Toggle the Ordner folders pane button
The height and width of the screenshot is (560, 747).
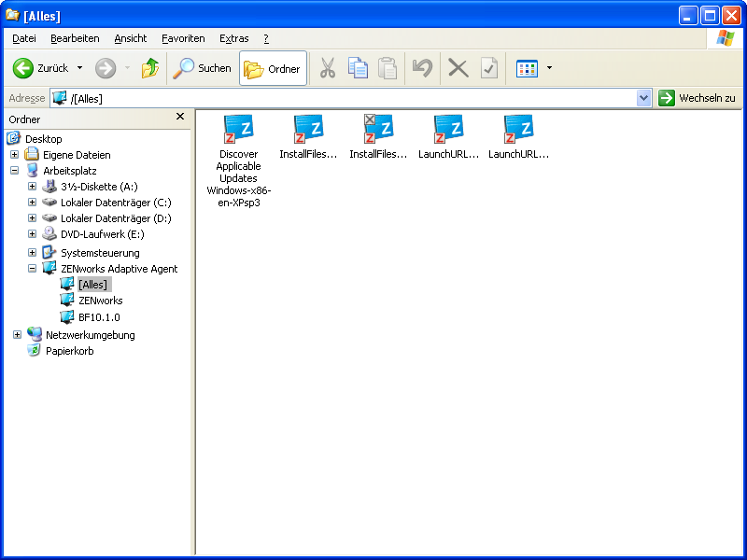pos(273,68)
